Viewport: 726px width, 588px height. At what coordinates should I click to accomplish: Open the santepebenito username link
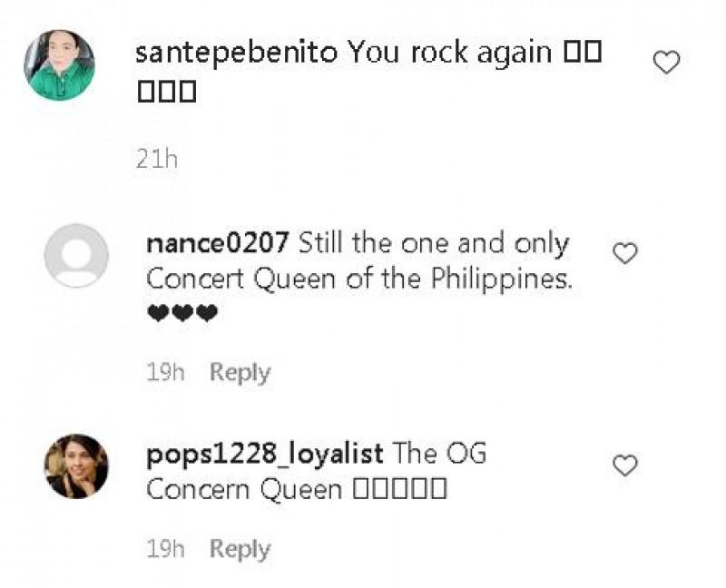(x=236, y=53)
